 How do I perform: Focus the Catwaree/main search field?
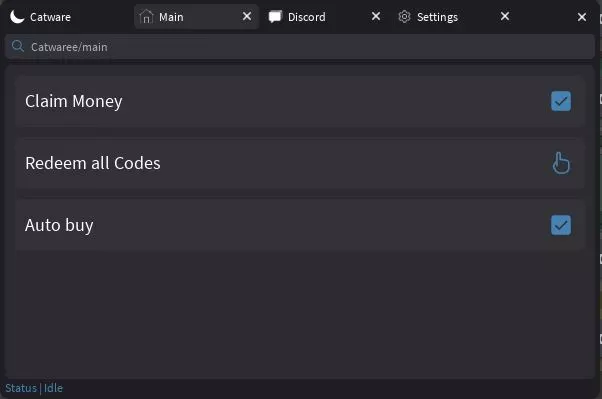pyautogui.click(x=300, y=46)
